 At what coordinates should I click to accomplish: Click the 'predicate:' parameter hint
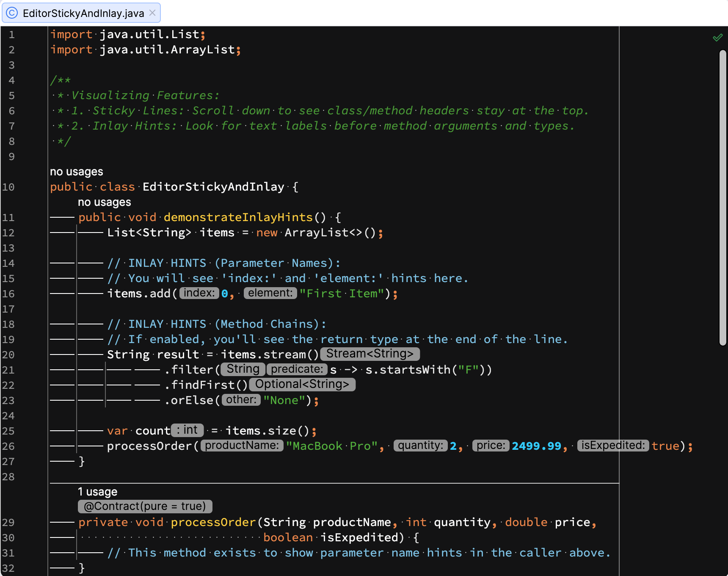point(297,369)
